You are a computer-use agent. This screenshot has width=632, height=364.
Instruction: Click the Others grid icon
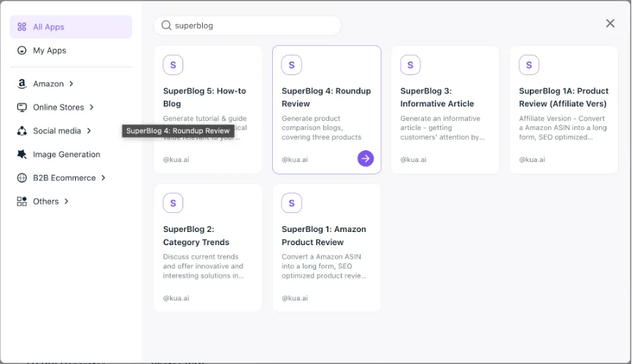pyautogui.click(x=22, y=201)
